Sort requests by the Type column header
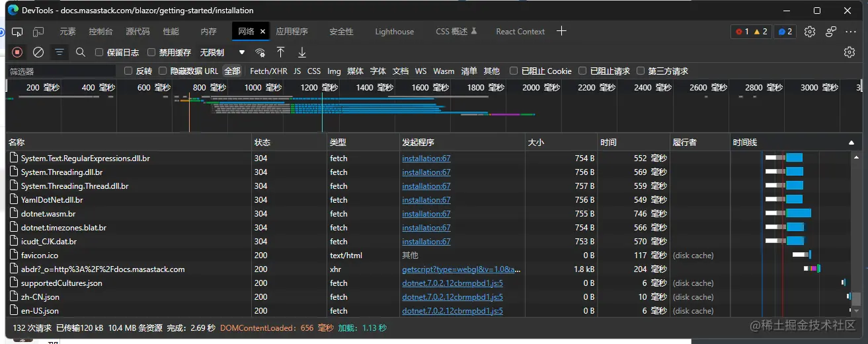 [363, 143]
